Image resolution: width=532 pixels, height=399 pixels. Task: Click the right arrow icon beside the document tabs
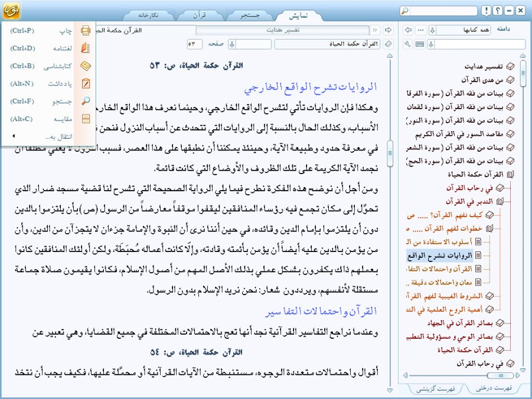tap(388, 30)
